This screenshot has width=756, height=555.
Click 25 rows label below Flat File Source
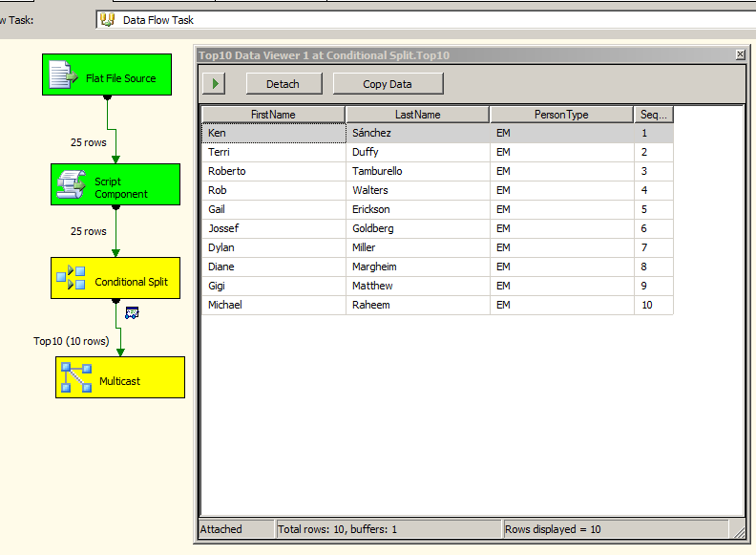tap(88, 142)
